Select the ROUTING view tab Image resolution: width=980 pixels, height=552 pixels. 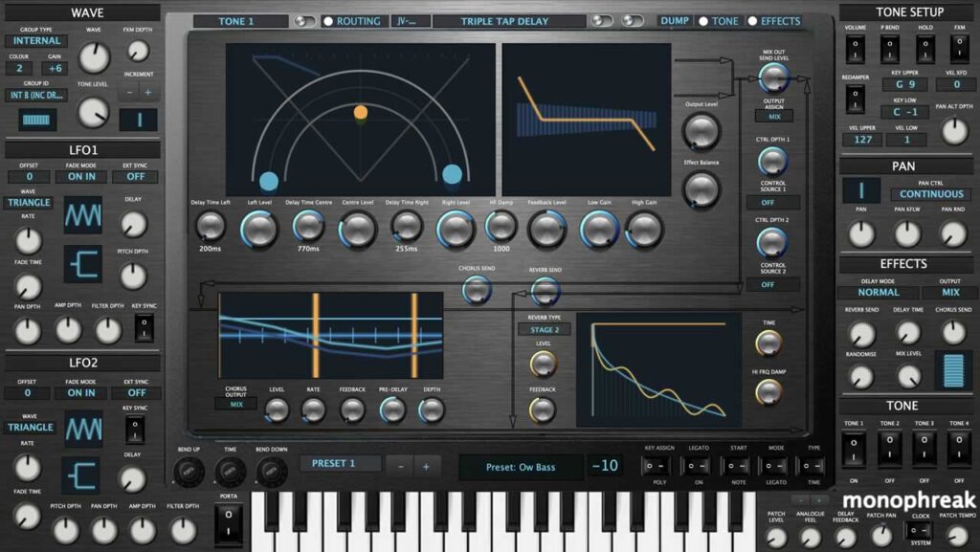(353, 21)
